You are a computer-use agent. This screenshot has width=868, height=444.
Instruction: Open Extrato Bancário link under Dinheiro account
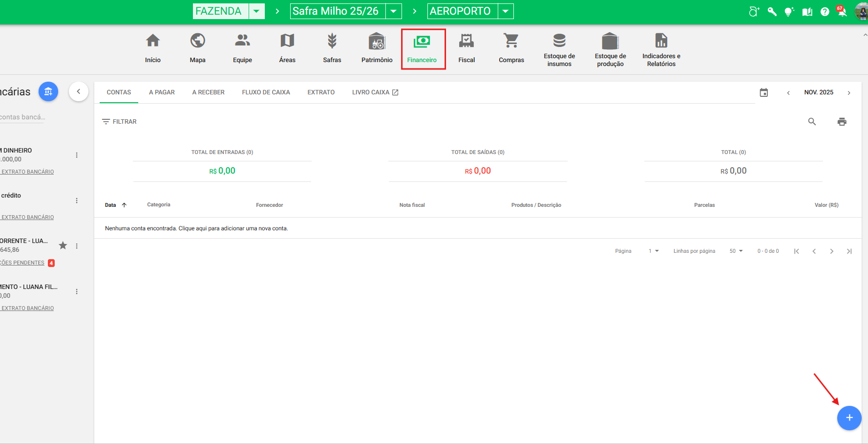tap(27, 172)
